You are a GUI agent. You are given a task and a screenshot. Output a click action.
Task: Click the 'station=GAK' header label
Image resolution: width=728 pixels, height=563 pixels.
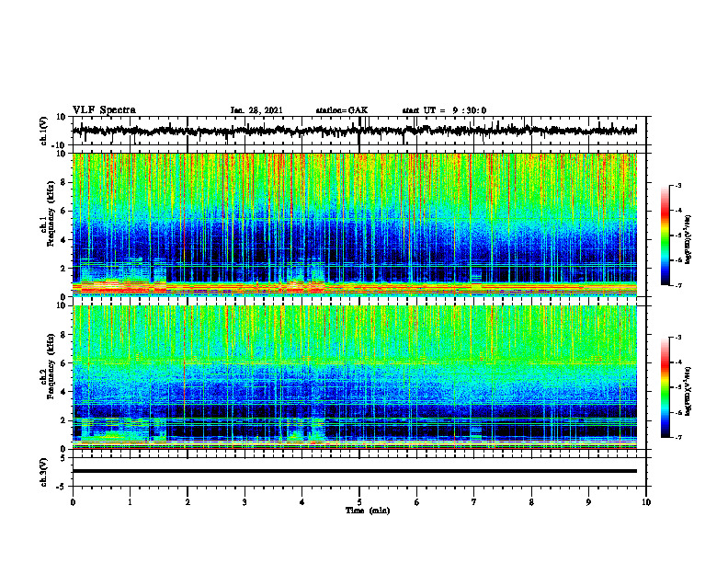point(342,110)
